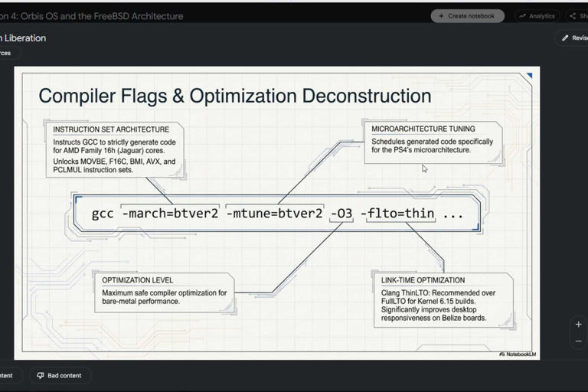Open the sources chip under the title
This screenshot has height=392, width=588.
9,53
